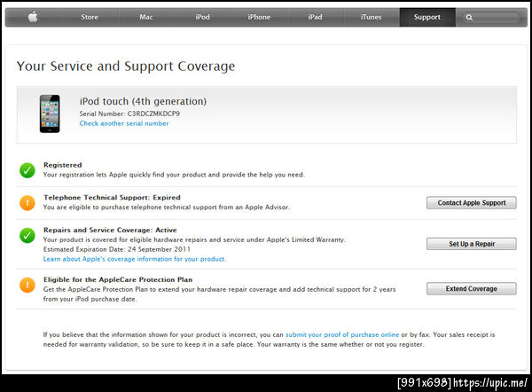The height and width of the screenshot is (392, 532).
Task: Click the Serial Number C3RDCZMKDCP9 text
Action: pyautogui.click(x=129, y=114)
